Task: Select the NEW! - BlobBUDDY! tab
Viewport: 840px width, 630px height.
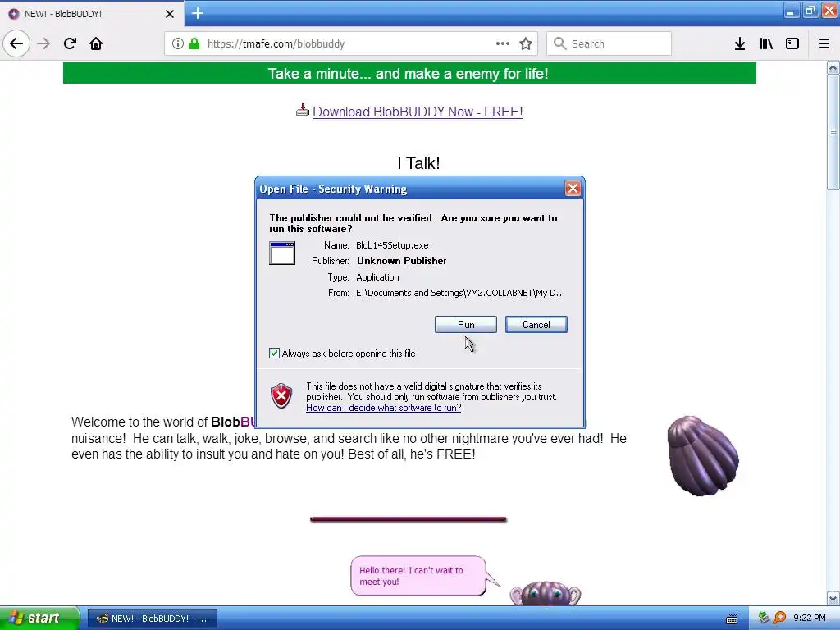Action: pyautogui.click(x=92, y=13)
